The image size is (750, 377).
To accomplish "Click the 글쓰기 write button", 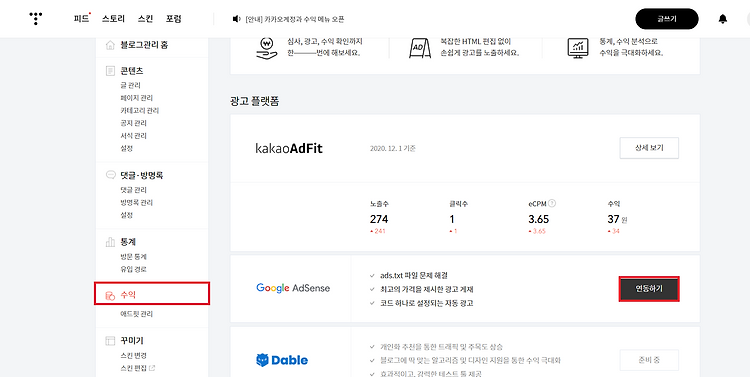I will (667, 19).
